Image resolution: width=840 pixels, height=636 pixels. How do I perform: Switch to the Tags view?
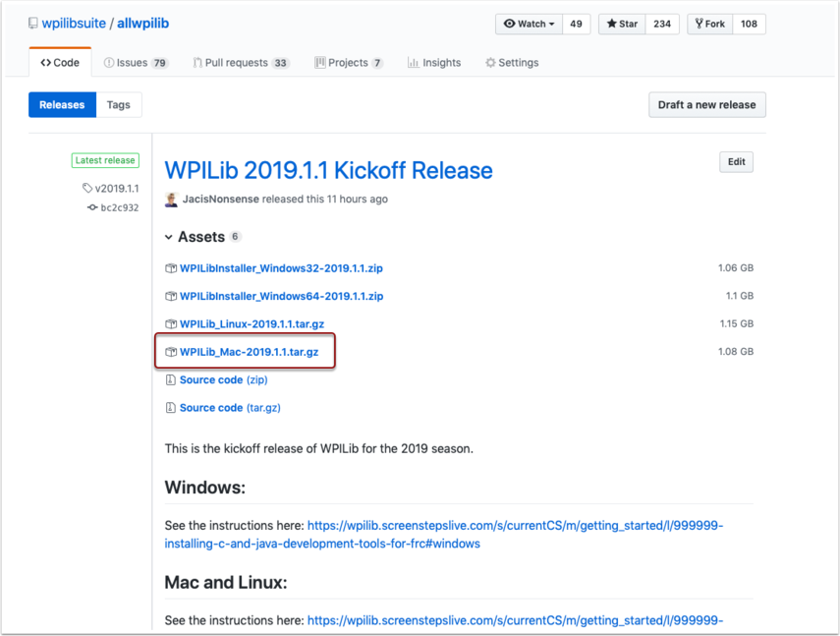tap(118, 105)
